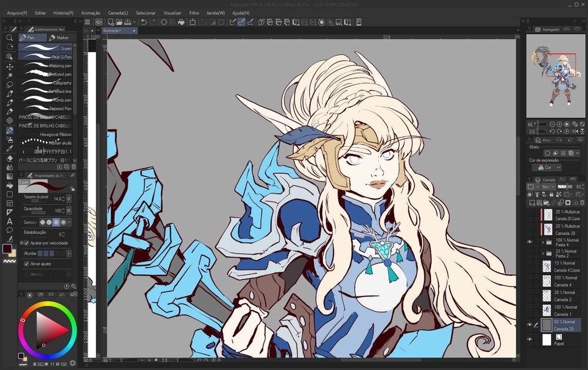
Task: Click the delete layer trash icon
Action: tap(582, 202)
